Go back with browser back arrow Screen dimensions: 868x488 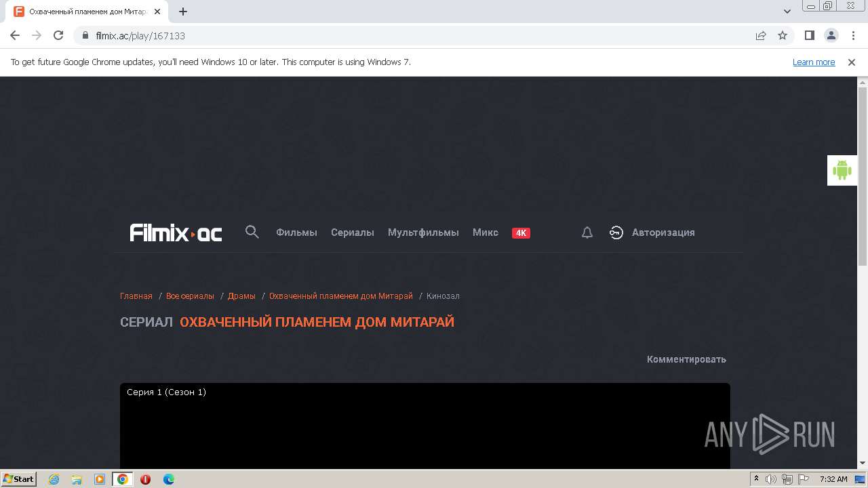tap(15, 35)
